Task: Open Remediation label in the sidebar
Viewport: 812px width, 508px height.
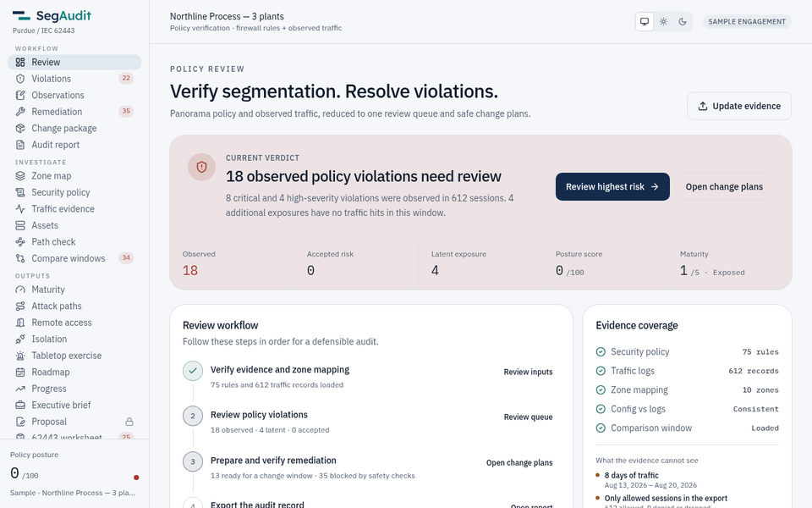Action: pos(57,112)
